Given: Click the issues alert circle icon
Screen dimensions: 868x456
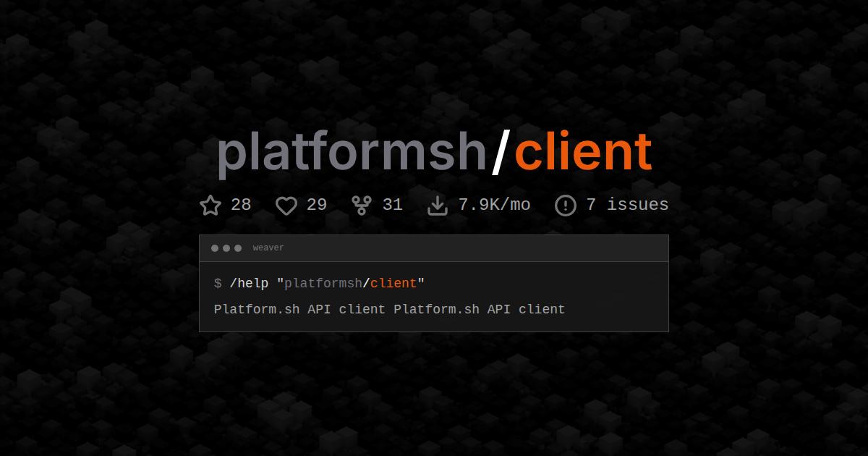Looking at the screenshot, I should point(566,206).
